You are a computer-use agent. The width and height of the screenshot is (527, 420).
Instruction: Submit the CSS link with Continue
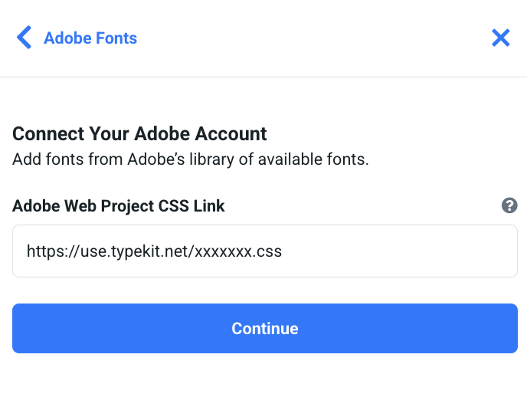[x=265, y=328]
